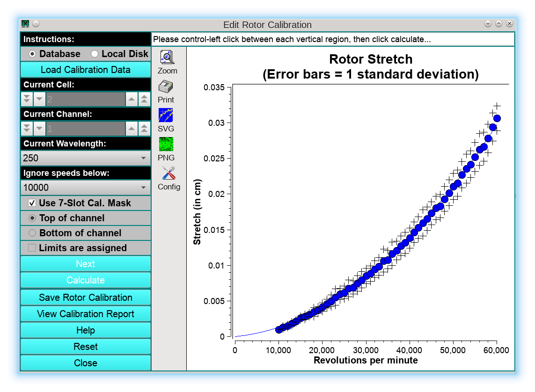Screen dimensions: 535x392
Task: Expand the Ignore speeds below dropdown
Action: coord(85,188)
